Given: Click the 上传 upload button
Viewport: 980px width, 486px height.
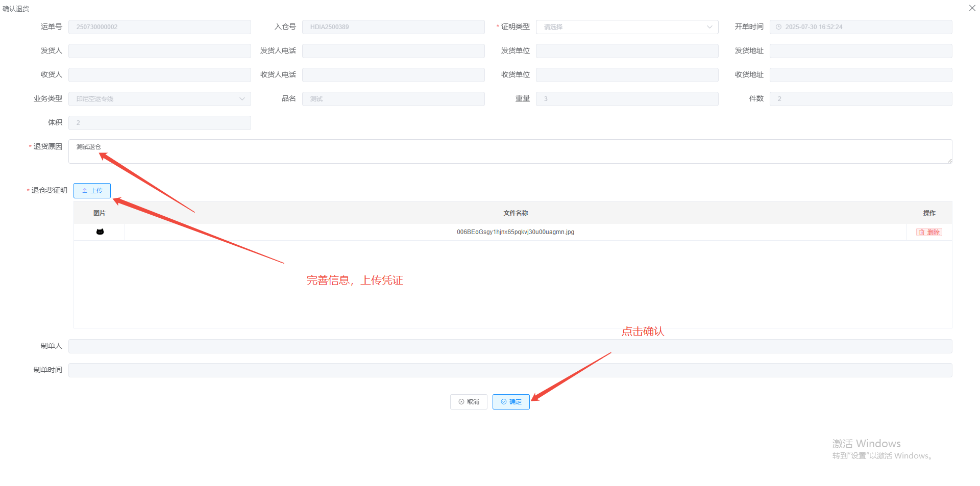Looking at the screenshot, I should 92,191.
